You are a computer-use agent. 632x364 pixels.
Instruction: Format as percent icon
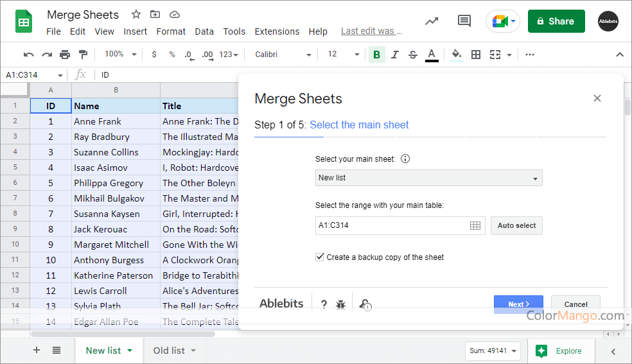(x=172, y=55)
